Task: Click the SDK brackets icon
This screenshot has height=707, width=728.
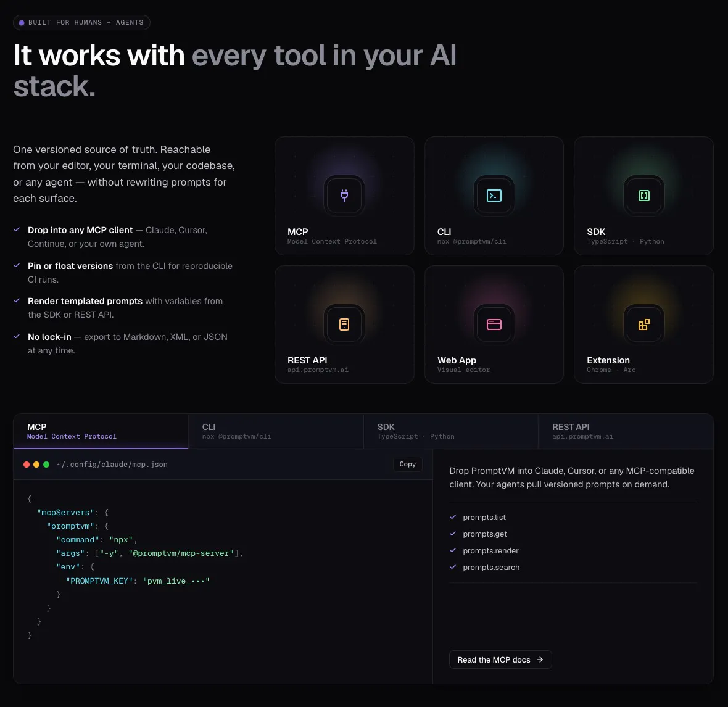Action: [643, 196]
